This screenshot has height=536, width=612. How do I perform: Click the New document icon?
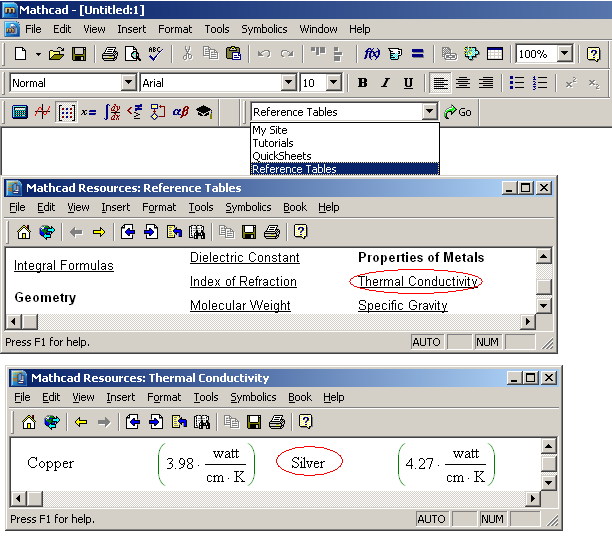click(20, 54)
